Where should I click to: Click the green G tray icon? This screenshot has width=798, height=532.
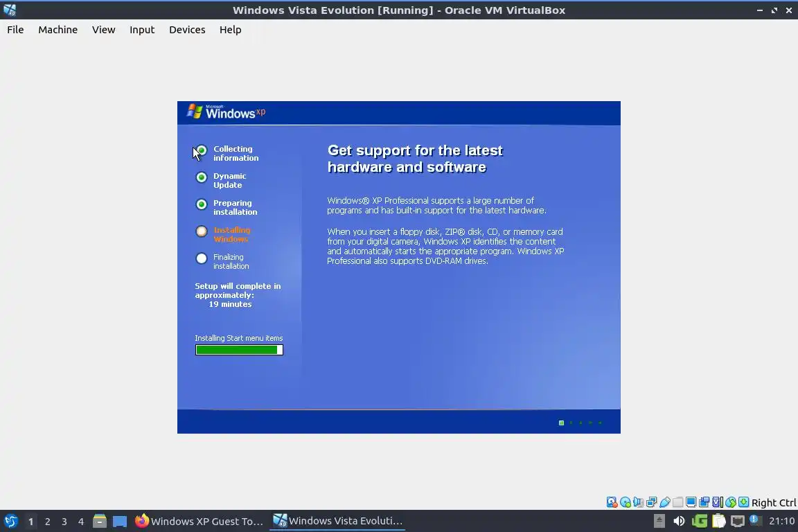pos(700,521)
